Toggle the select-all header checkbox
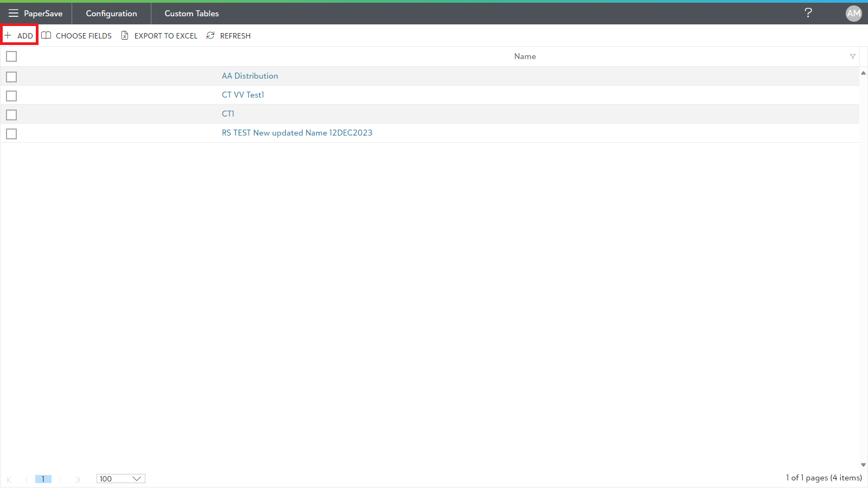The height and width of the screenshot is (488, 868). (11, 56)
